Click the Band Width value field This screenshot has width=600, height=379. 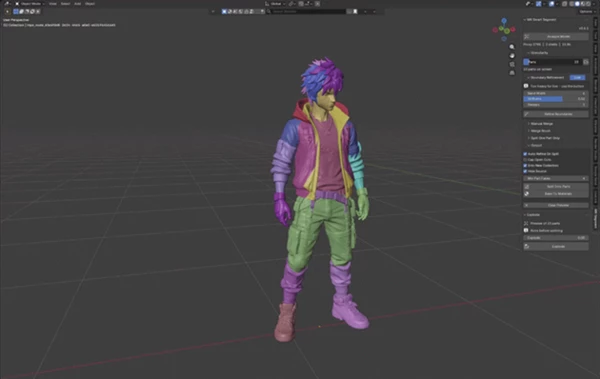tap(556, 93)
